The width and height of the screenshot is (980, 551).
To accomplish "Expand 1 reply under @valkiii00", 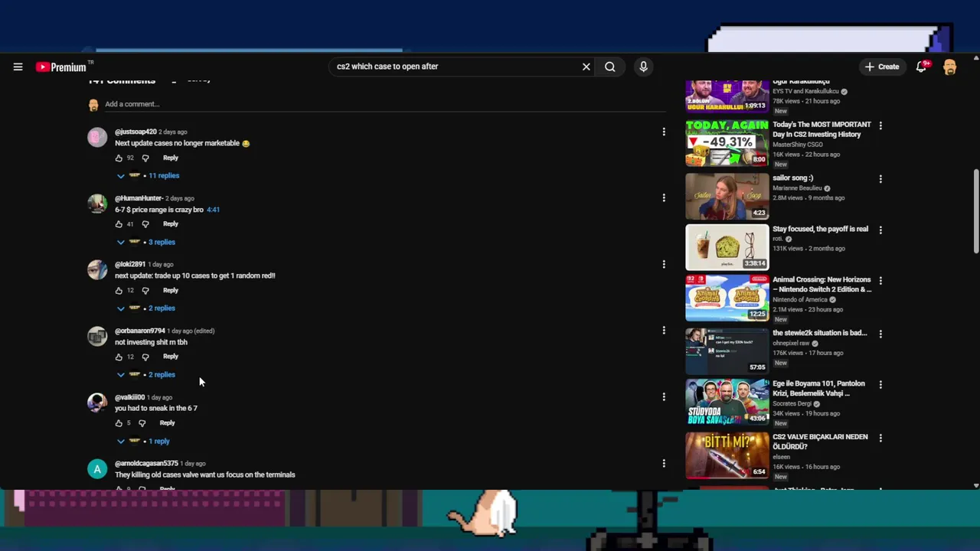I will 144,441.
